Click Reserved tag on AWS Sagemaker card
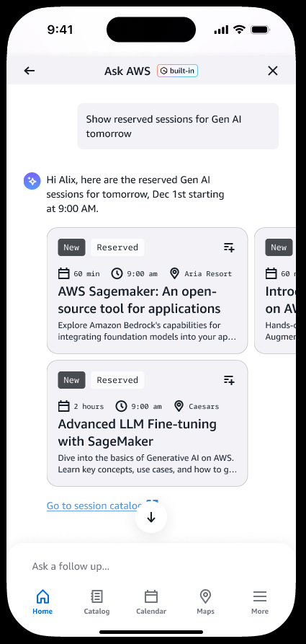The width and height of the screenshot is (306, 644). (x=117, y=247)
